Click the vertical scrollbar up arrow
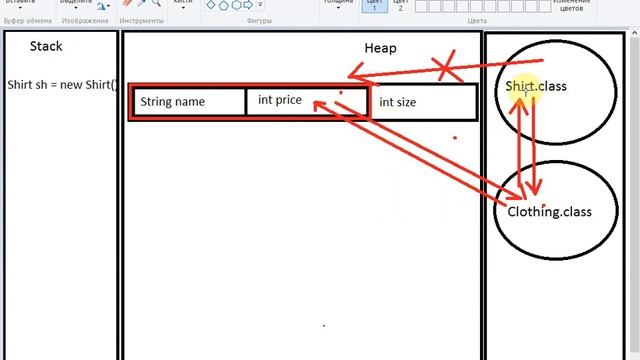This screenshot has width=640, height=360. click(x=635, y=33)
